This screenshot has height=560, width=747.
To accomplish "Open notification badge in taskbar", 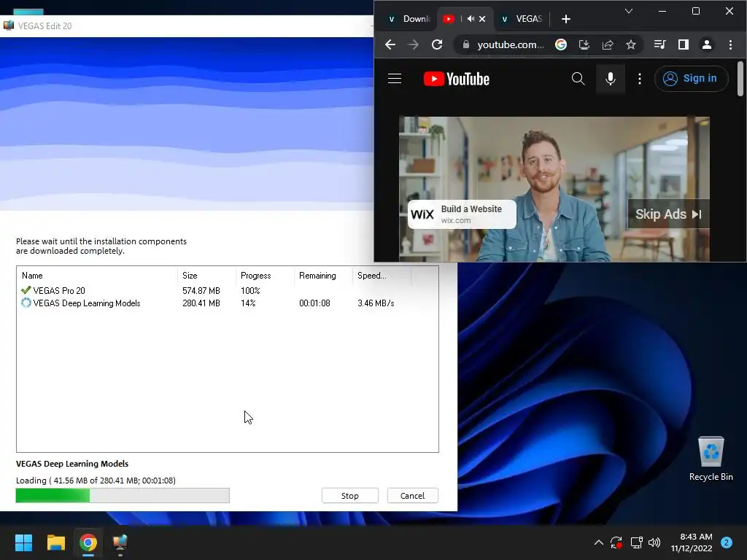I will 726,542.
